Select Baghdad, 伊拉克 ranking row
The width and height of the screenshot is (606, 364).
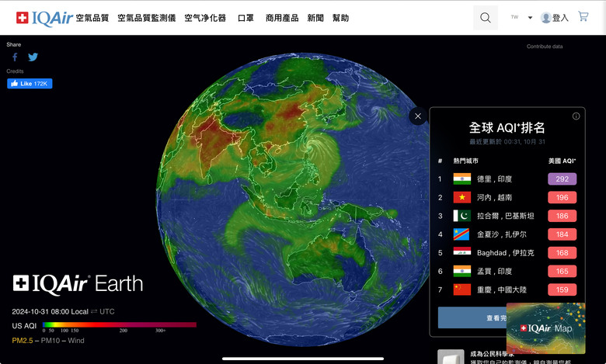pyautogui.click(x=507, y=253)
